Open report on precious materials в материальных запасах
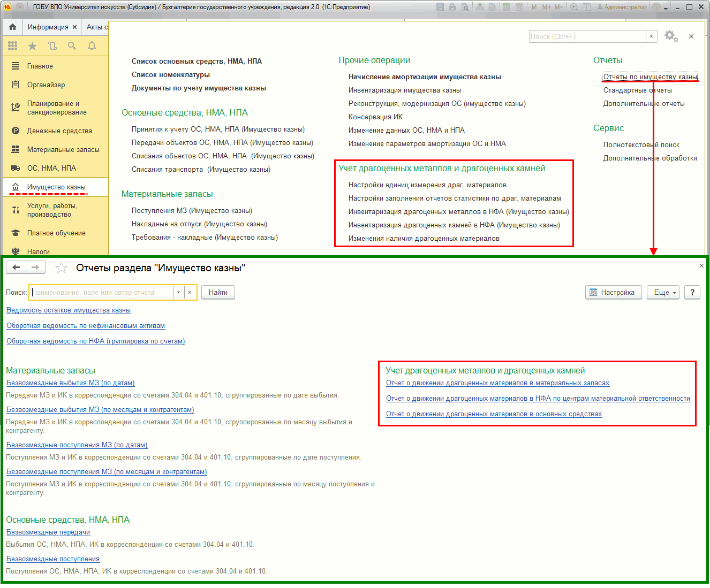This screenshot has width=710, height=588. coord(497,383)
